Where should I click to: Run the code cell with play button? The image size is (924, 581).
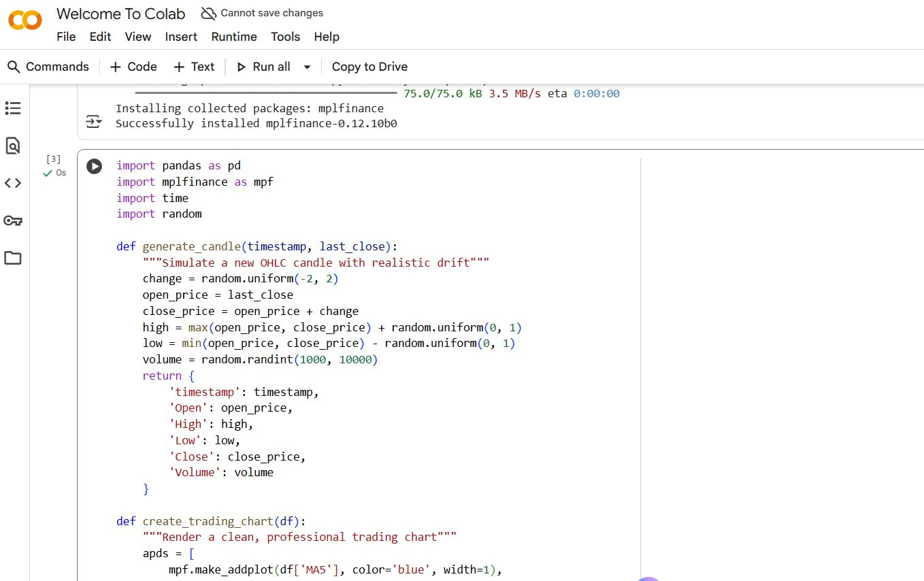(x=94, y=166)
